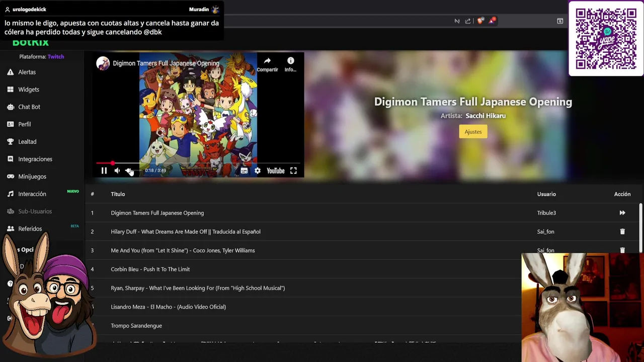Click the Botrix logo
Viewport: 644px width, 362px height.
[31, 43]
